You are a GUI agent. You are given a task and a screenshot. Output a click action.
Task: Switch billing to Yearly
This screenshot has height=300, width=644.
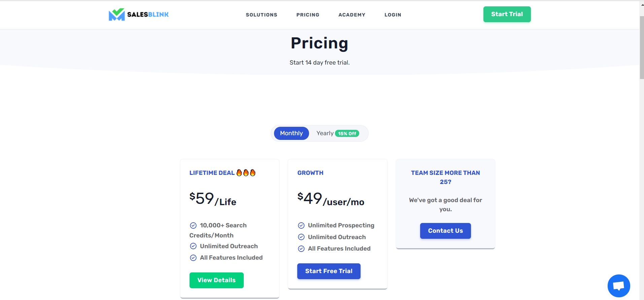coord(325,134)
